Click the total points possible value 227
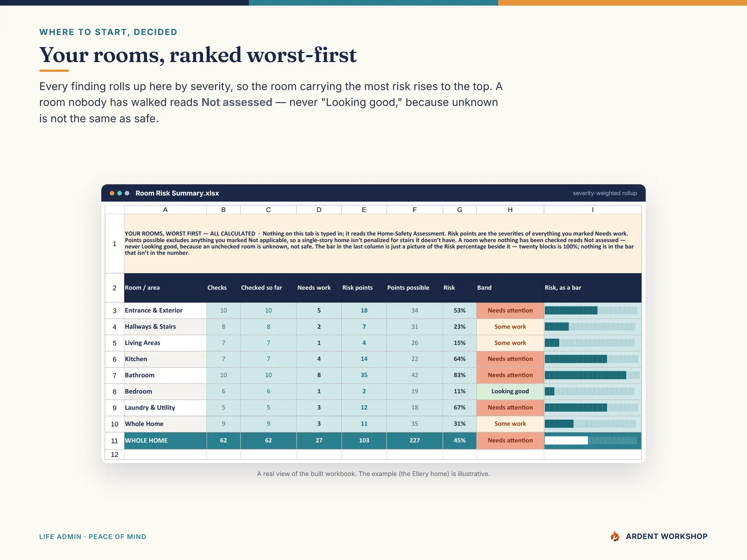Viewport: 747px width, 560px height. point(415,441)
